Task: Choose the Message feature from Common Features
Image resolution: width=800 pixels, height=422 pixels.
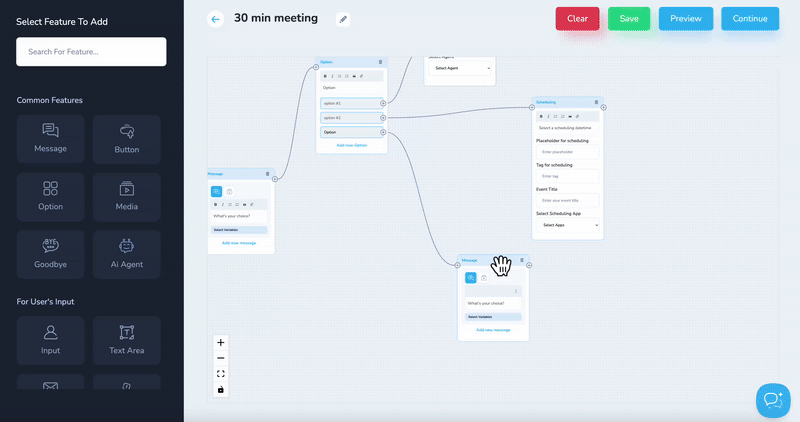Action: [50, 139]
